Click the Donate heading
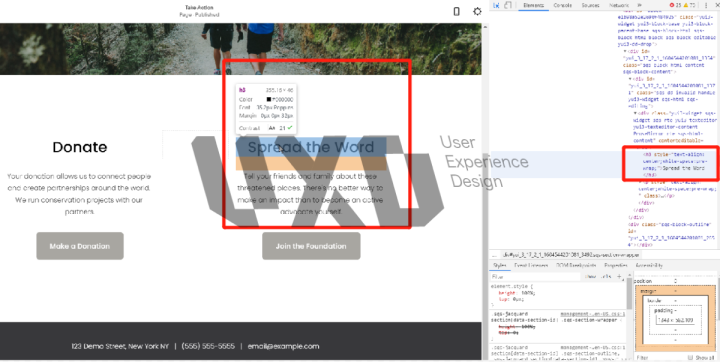This screenshot has height=362, width=720. [x=80, y=147]
